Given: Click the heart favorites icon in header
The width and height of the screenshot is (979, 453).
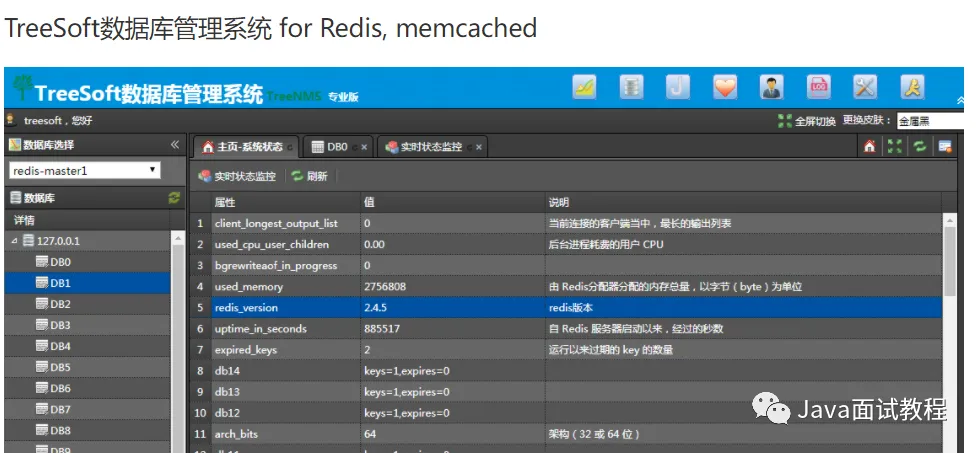Looking at the screenshot, I should pos(725,87).
